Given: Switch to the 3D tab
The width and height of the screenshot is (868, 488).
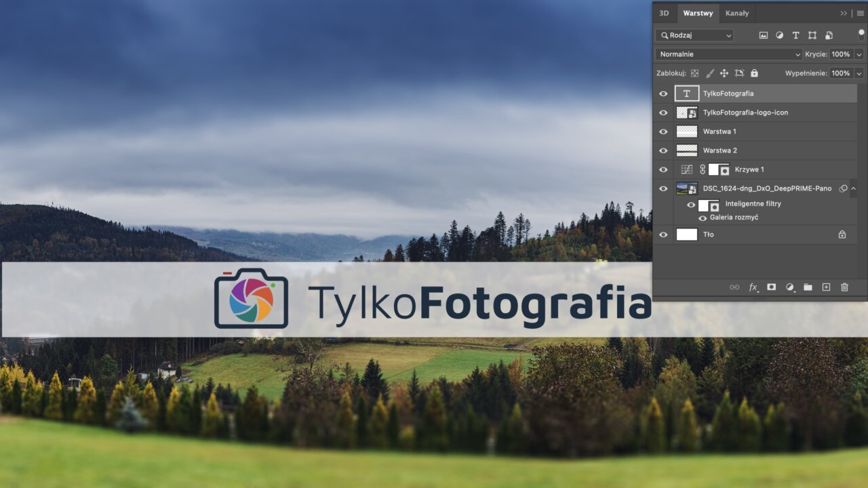Looking at the screenshot, I should coord(664,13).
